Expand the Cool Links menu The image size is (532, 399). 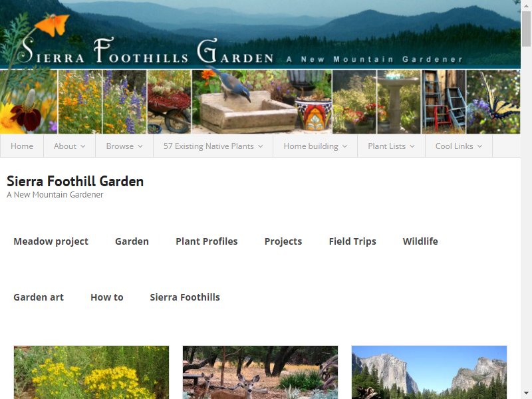pyautogui.click(x=459, y=146)
